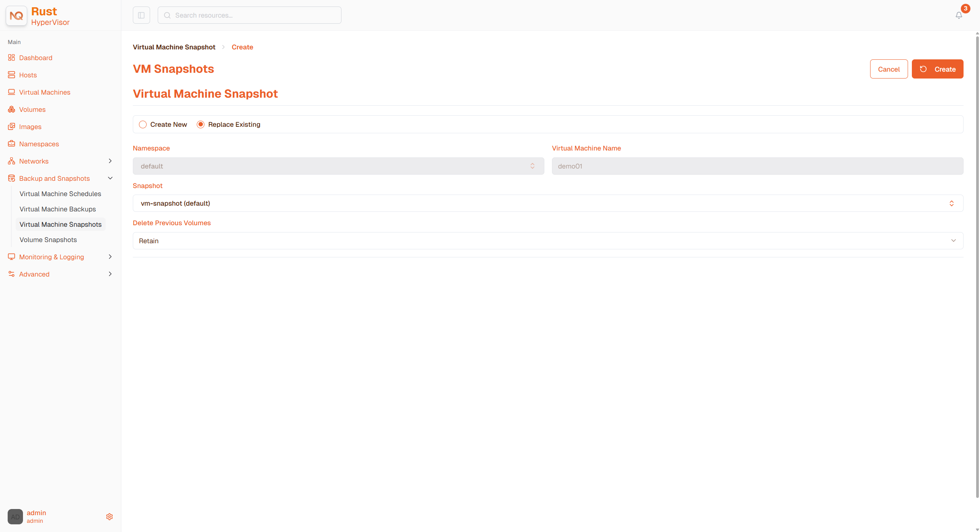Open settings gear next to admin

tap(109, 517)
